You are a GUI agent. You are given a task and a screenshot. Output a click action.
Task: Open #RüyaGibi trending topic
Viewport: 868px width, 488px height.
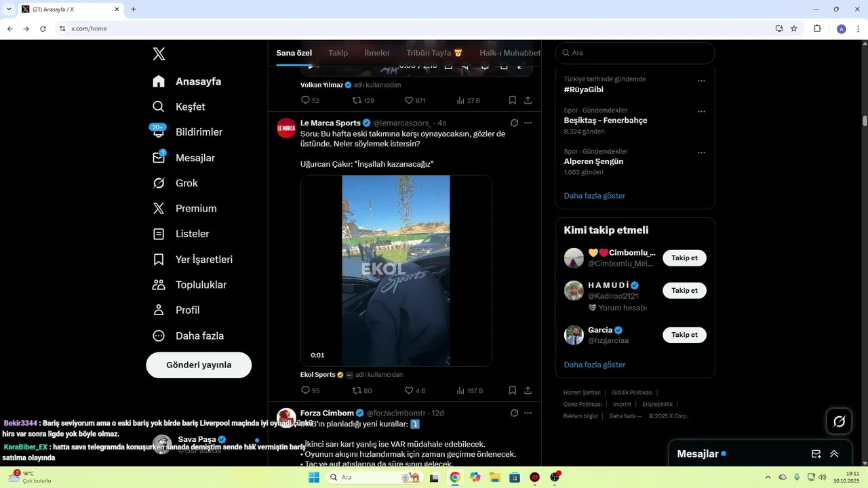tap(583, 89)
